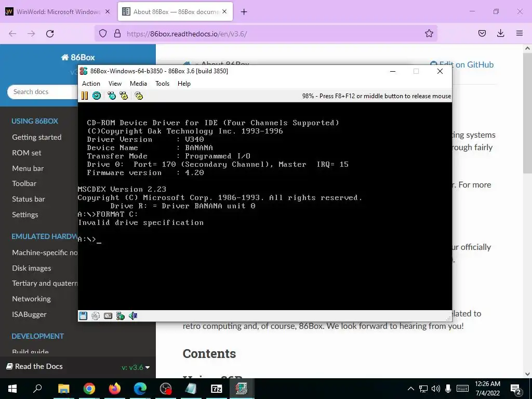The image size is (532, 399).
Task: Open the notification center with 2 alerts
Action: click(516, 389)
